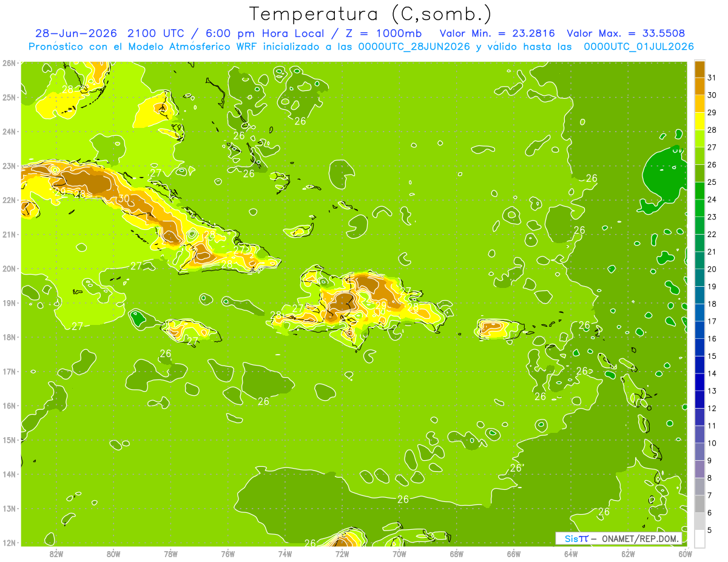Click the '25' label on the color scale
The height and width of the screenshot is (562, 728).
coord(712,182)
